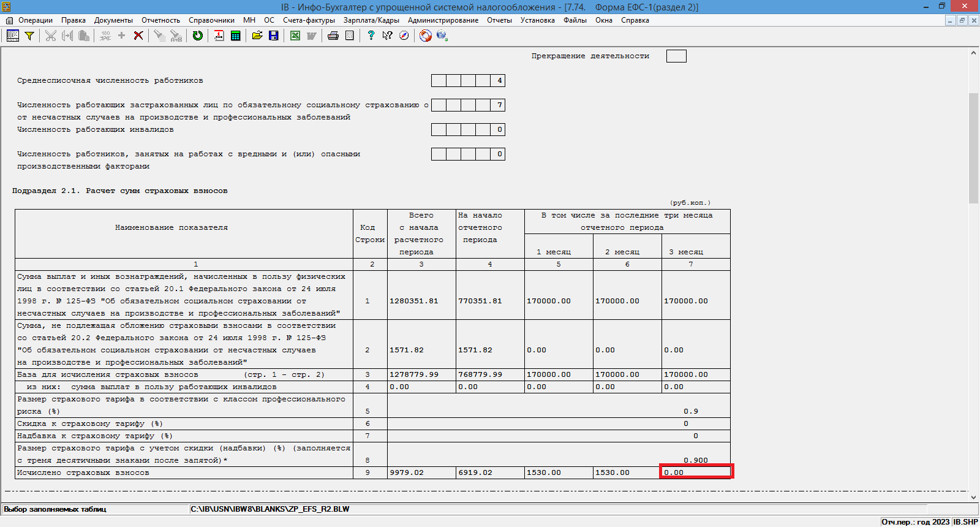
Task: Open the Документы menu
Action: pos(113,20)
